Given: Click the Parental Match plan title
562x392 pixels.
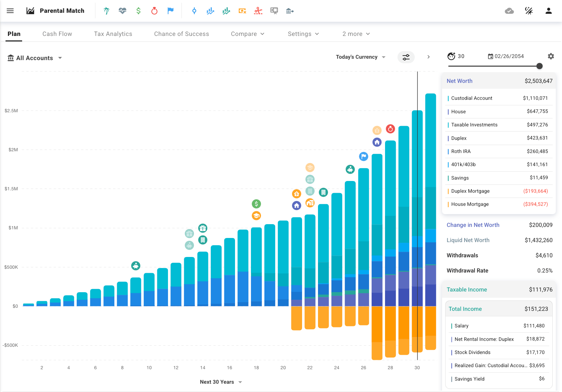Looking at the screenshot, I should (62, 11).
